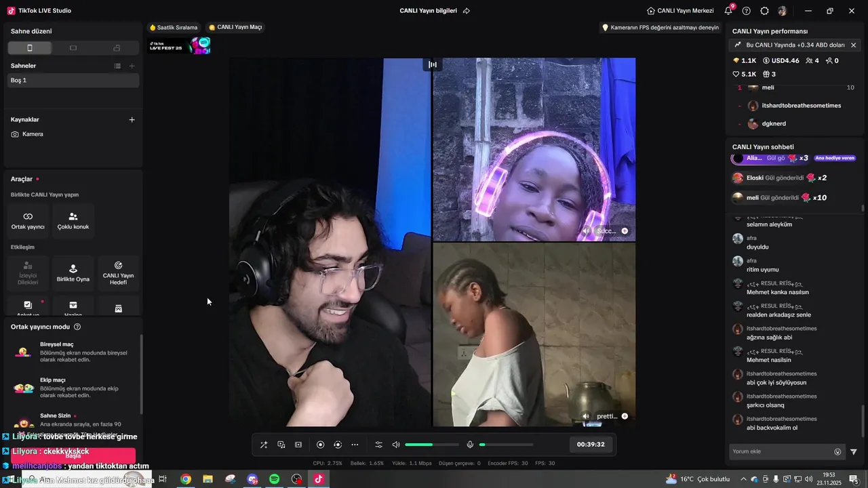Screen dimensions: 868x488
Task: Open the scenes list view icon
Action: (x=117, y=66)
